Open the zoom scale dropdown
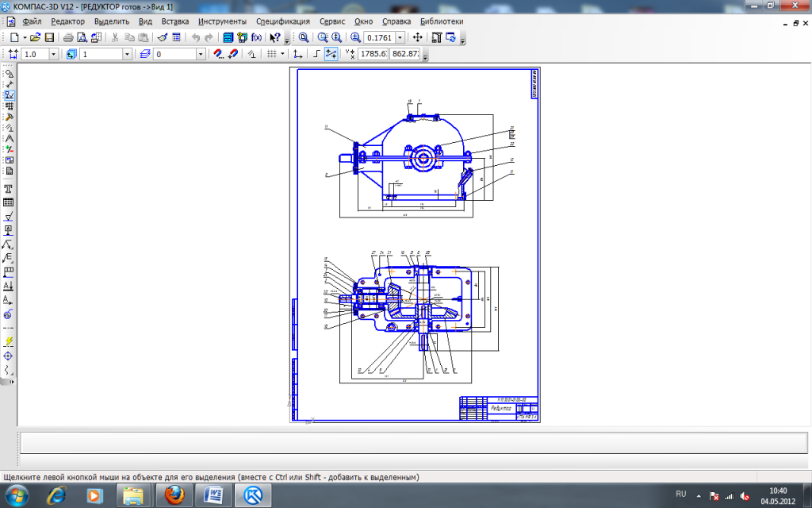Image resolution: width=812 pixels, height=508 pixels. point(400,37)
